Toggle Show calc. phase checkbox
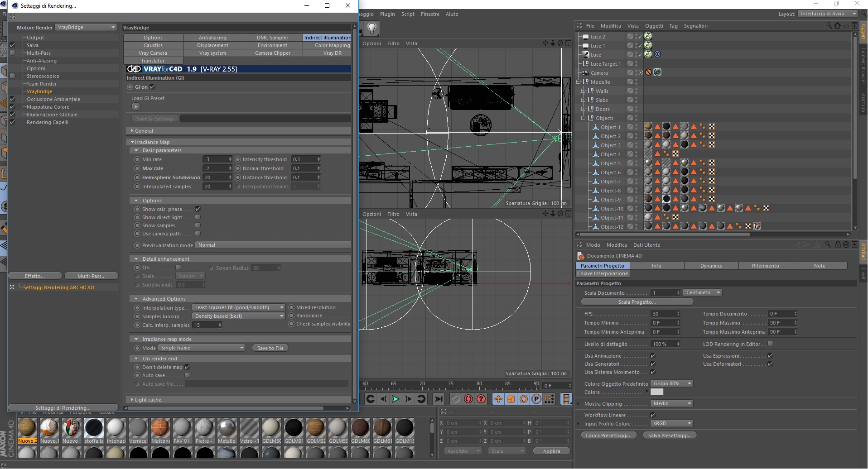868x469 pixels. (x=198, y=209)
